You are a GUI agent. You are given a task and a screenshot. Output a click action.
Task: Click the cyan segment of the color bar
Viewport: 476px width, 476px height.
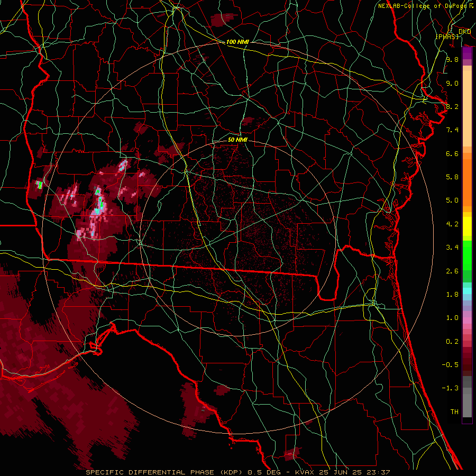coord(467,291)
